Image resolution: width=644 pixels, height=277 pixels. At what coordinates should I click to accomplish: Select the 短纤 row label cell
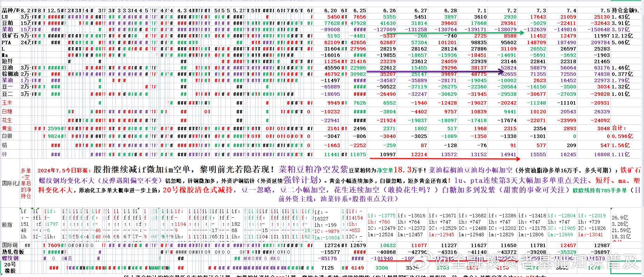11,61
